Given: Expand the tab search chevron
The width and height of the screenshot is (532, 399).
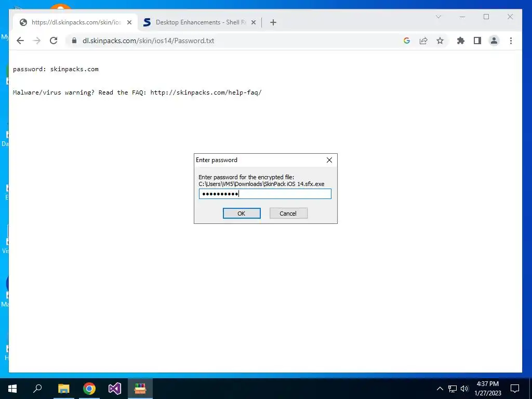Looking at the screenshot, I should click(x=438, y=17).
